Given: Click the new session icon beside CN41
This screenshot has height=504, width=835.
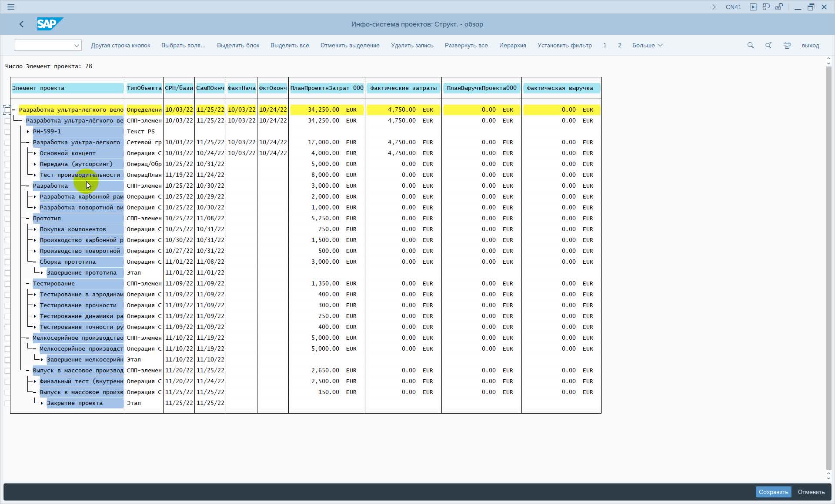Looking at the screenshot, I should (753, 7).
